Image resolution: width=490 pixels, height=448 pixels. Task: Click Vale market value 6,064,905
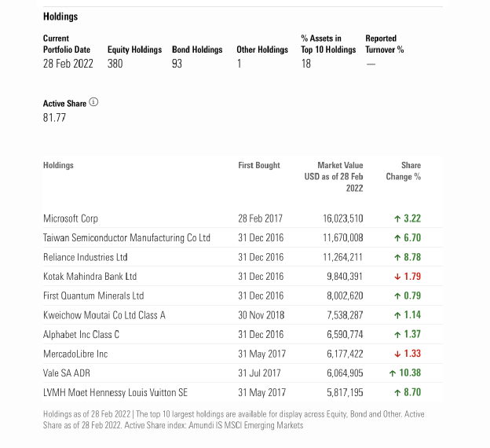tap(345, 373)
